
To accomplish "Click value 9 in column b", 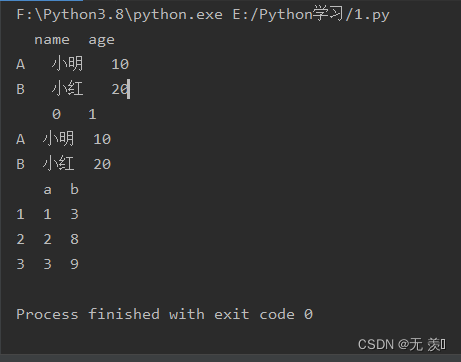I will pos(74,264).
